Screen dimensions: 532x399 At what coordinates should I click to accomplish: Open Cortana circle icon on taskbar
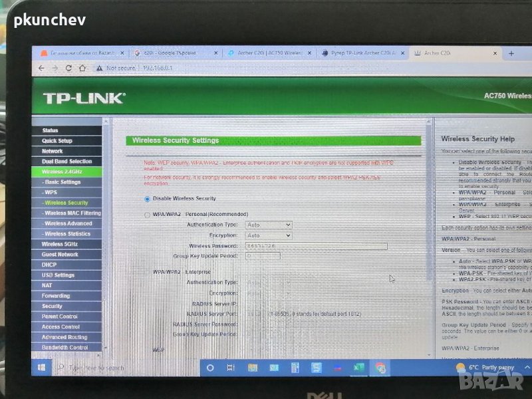[210, 367]
